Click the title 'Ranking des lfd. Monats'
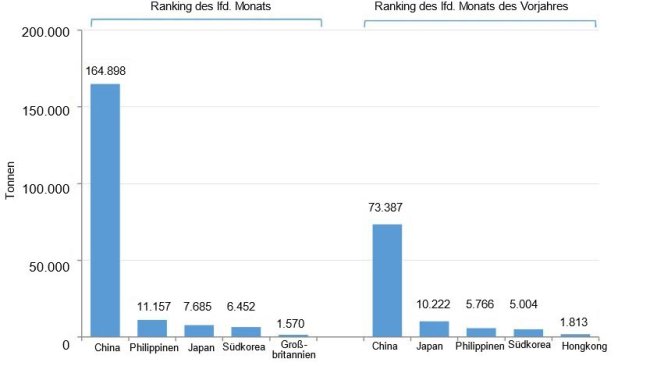The width and height of the screenshot is (650, 366). 211,6
